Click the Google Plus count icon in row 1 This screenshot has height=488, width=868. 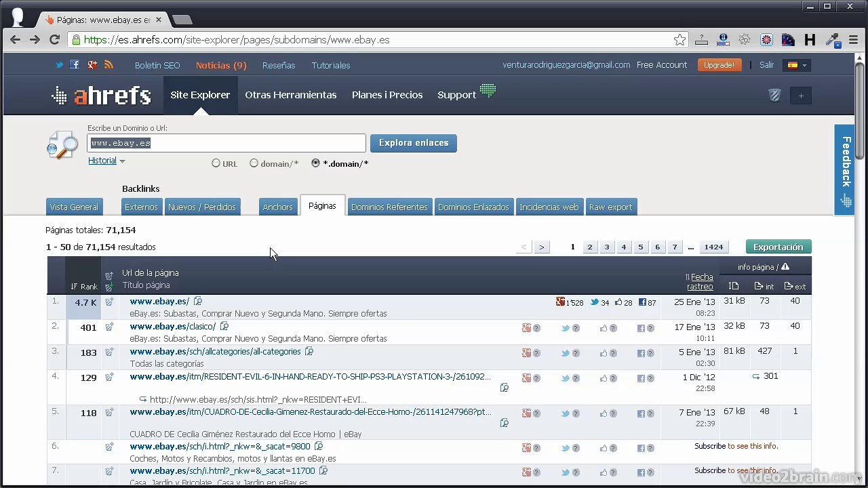(x=560, y=302)
